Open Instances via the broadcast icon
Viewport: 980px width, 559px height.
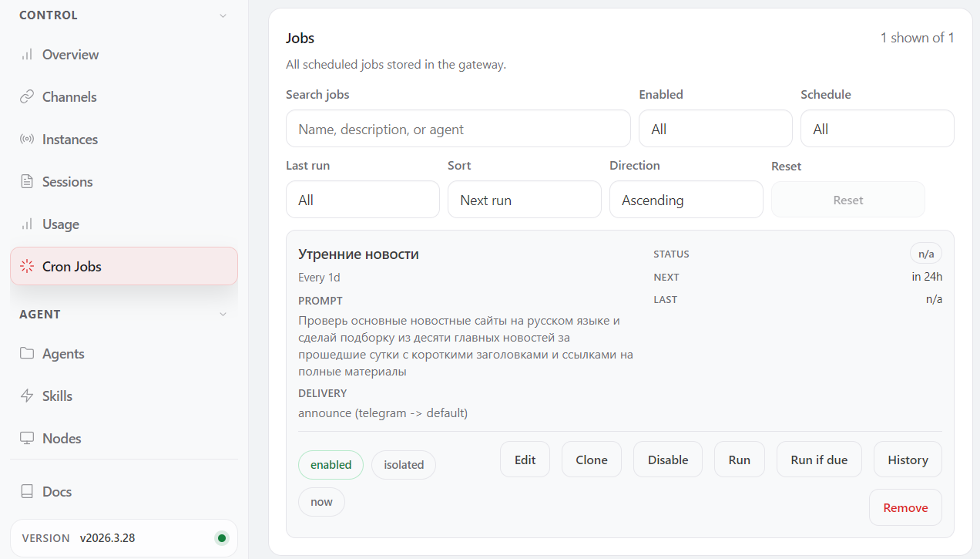coord(28,139)
